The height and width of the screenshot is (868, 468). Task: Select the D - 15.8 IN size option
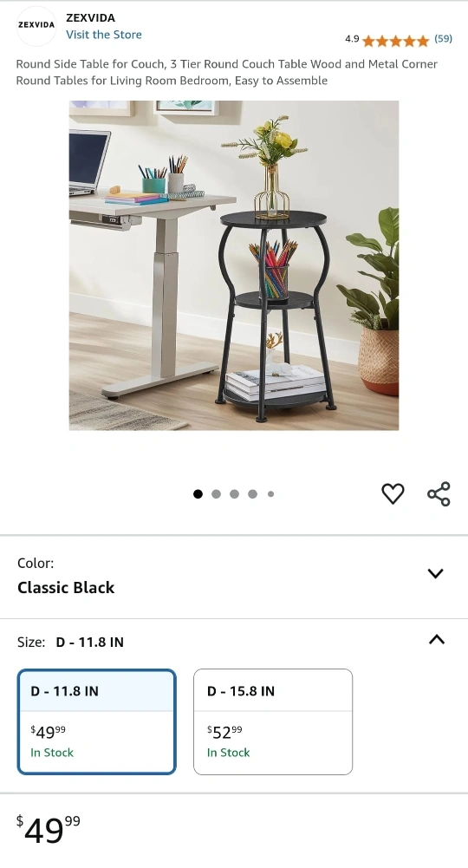(273, 721)
